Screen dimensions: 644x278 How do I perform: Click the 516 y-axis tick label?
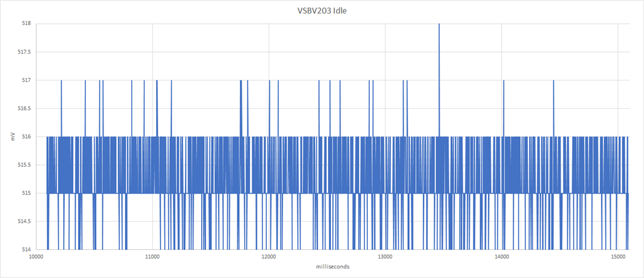point(27,137)
